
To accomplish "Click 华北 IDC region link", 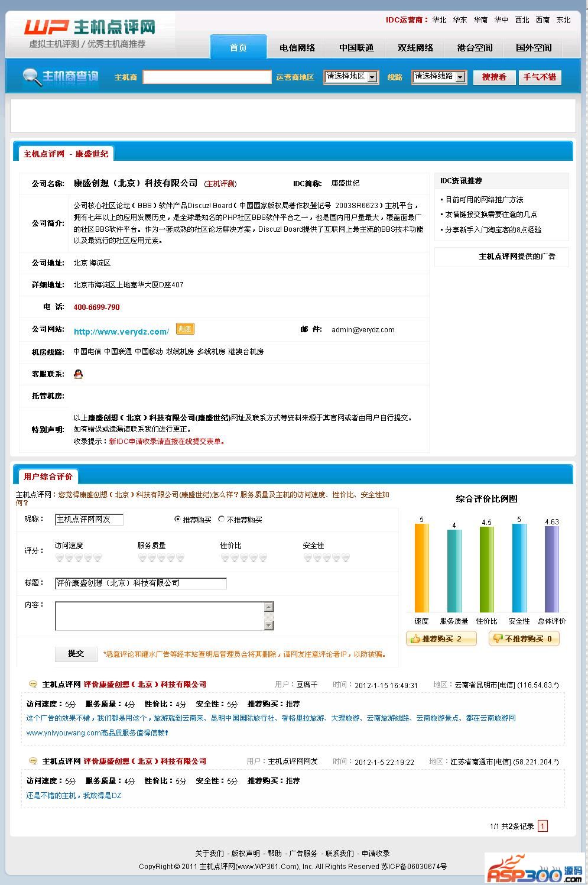I will [440, 20].
